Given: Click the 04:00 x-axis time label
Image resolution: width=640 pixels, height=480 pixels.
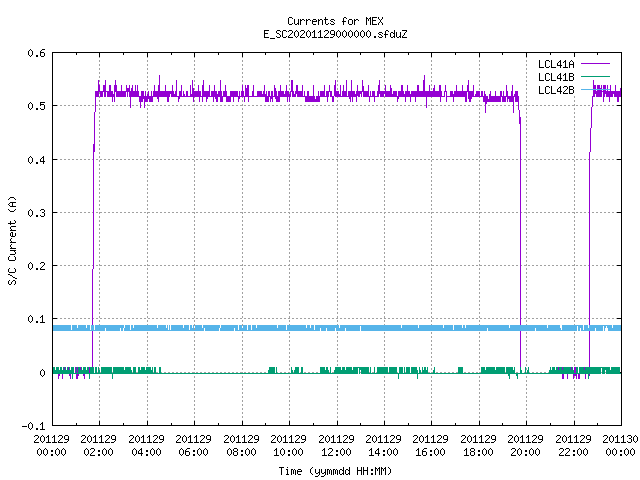Looking at the screenshot, I should point(146,452).
